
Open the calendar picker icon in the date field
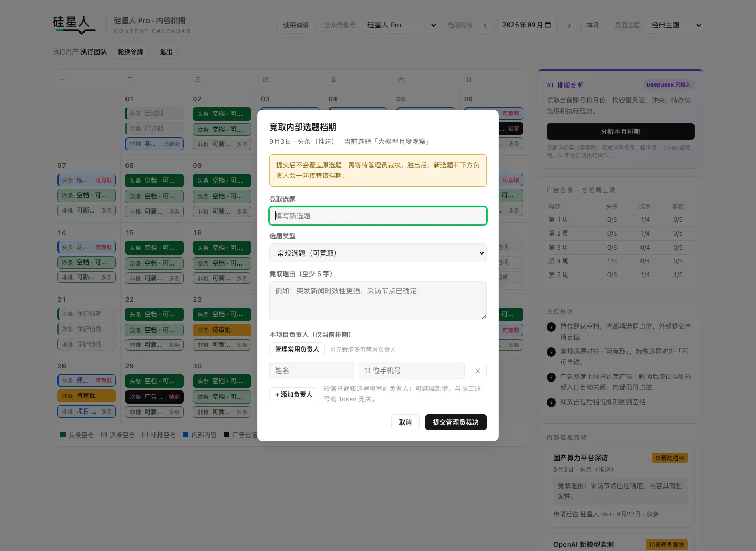pos(548,25)
